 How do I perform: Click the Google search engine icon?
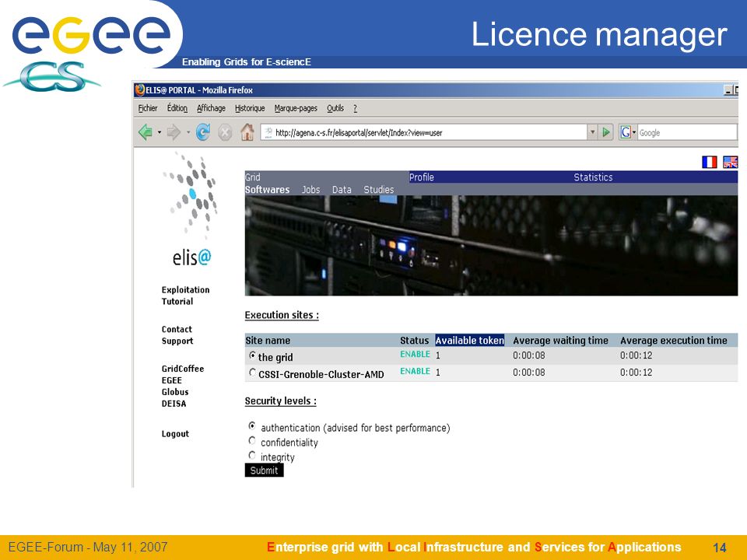tap(625, 132)
